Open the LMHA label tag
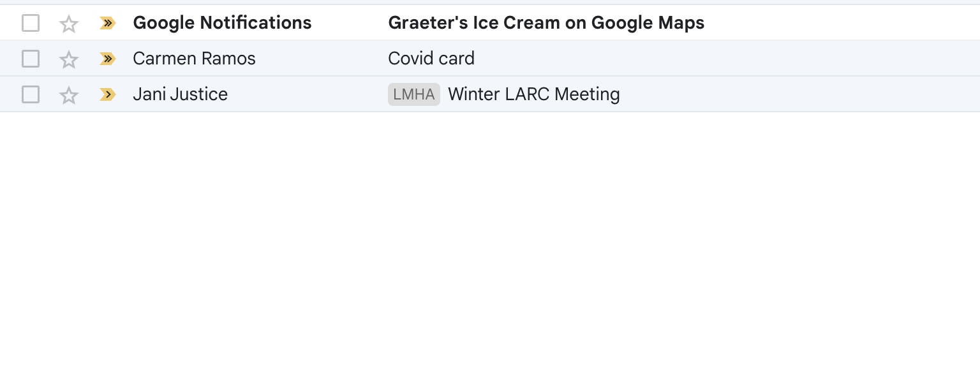The image size is (980, 370). [x=414, y=94]
